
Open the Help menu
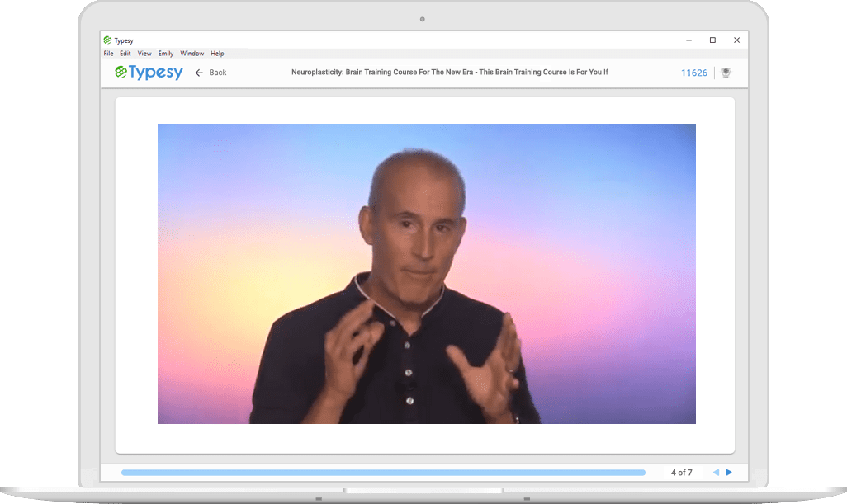(x=217, y=54)
